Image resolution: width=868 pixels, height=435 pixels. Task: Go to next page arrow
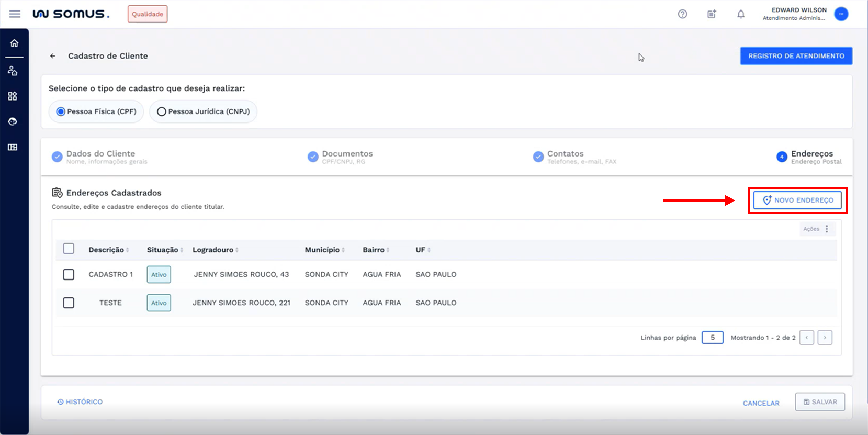click(825, 338)
